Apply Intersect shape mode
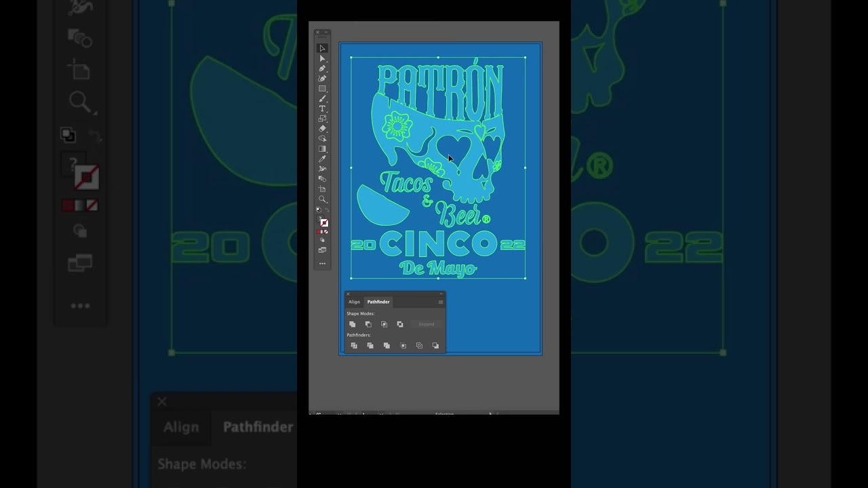The height and width of the screenshot is (488, 868). click(x=384, y=324)
